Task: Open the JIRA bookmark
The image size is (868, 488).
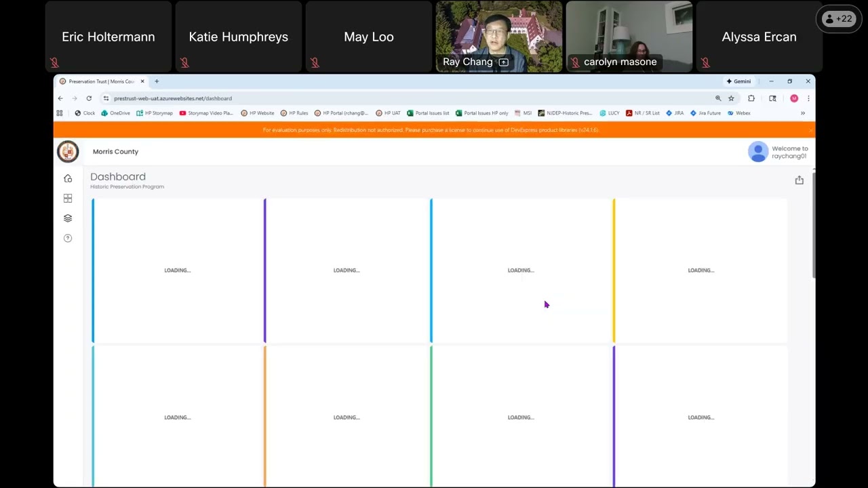Action: coord(675,113)
